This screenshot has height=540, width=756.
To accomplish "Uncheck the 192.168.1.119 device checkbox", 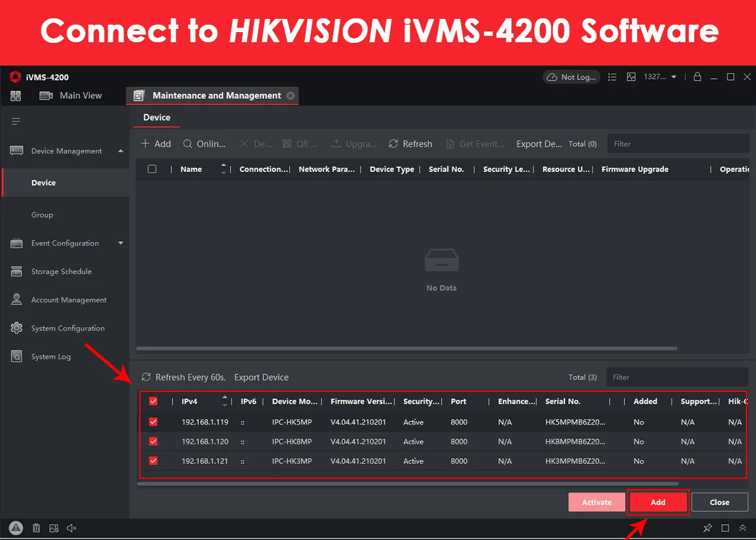I will coord(153,422).
